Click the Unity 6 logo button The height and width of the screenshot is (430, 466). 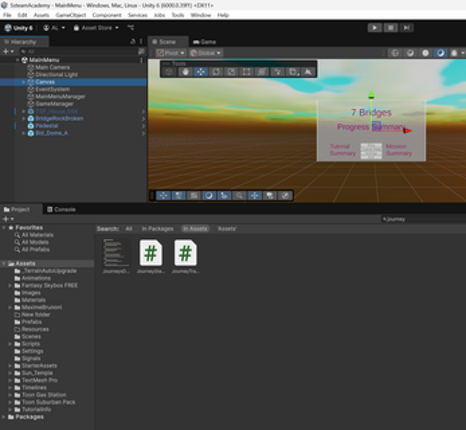tap(19, 28)
